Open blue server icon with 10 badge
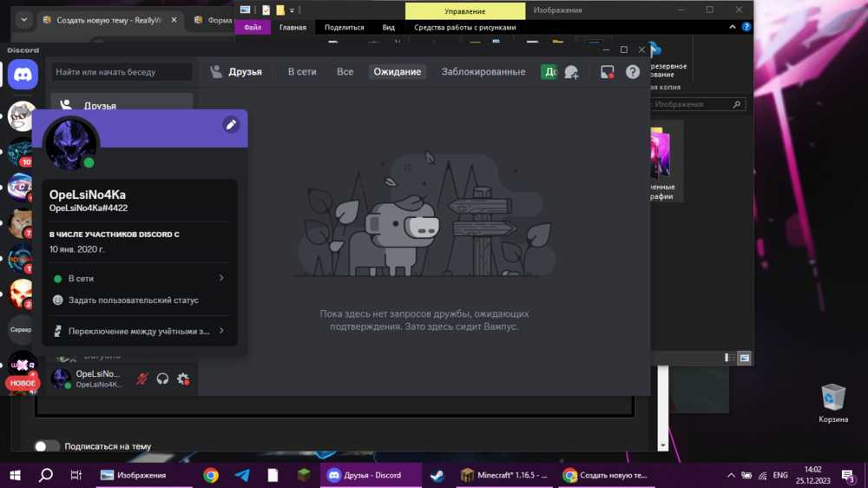The height and width of the screenshot is (488, 868). (21, 152)
